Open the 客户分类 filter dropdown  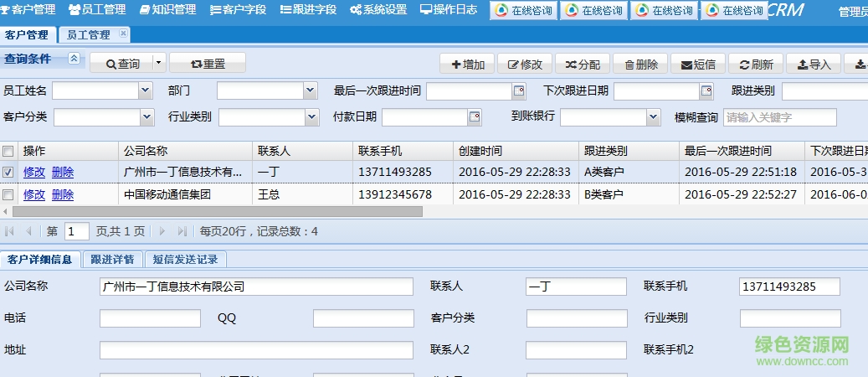[x=146, y=117]
